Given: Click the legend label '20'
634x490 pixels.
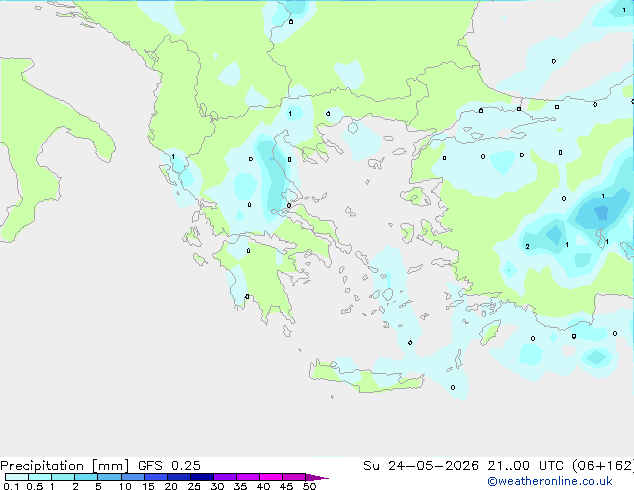Looking at the screenshot, I should [x=171, y=486].
